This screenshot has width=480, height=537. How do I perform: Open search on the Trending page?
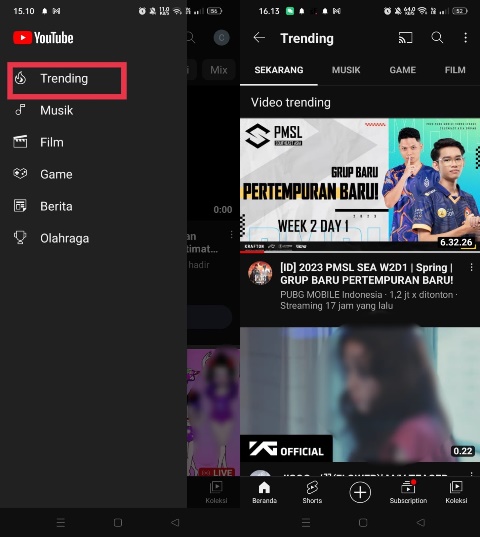(x=437, y=37)
